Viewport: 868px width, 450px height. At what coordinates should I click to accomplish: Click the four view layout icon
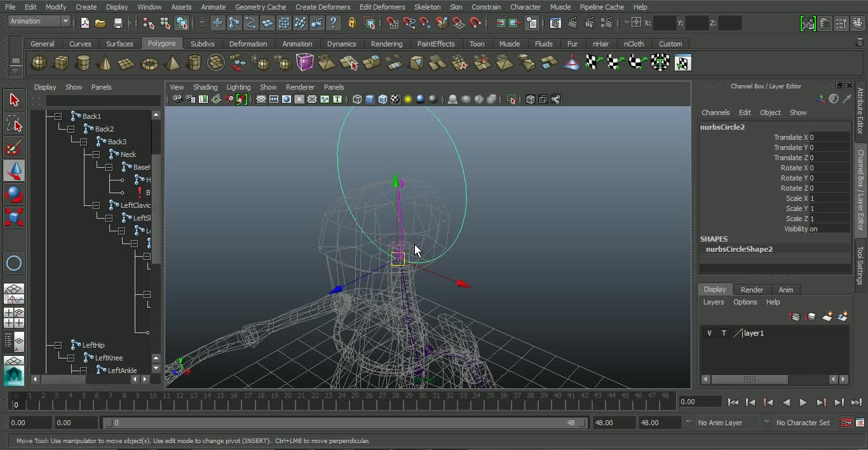(x=14, y=318)
